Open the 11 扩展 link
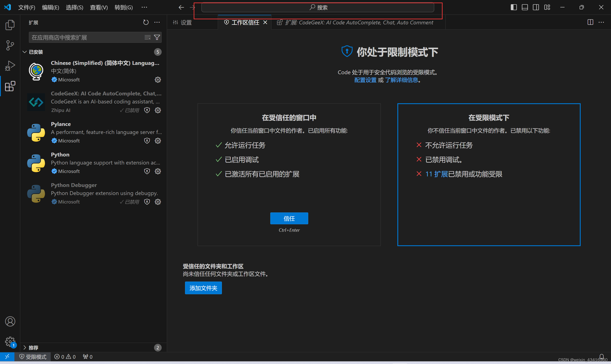 coord(437,174)
